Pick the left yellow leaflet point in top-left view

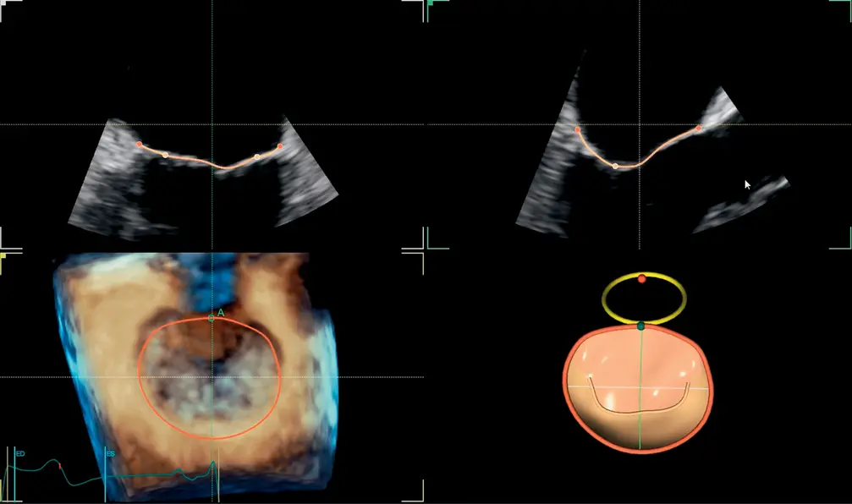pos(165,155)
